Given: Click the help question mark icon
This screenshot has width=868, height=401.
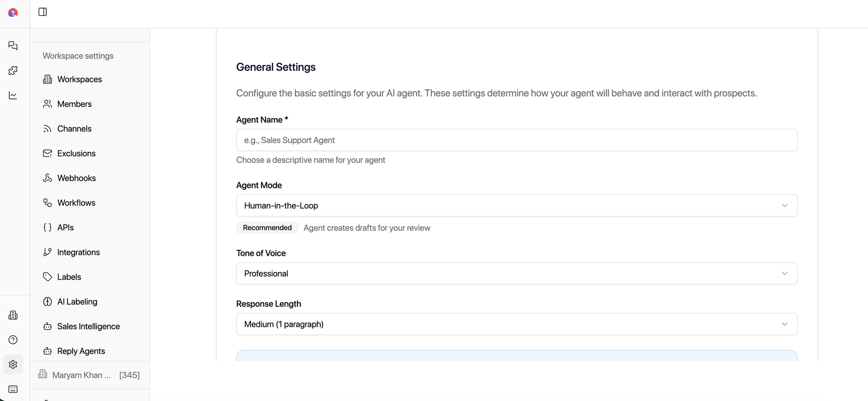Looking at the screenshot, I should pyautogui.click(x=13, y=340).
